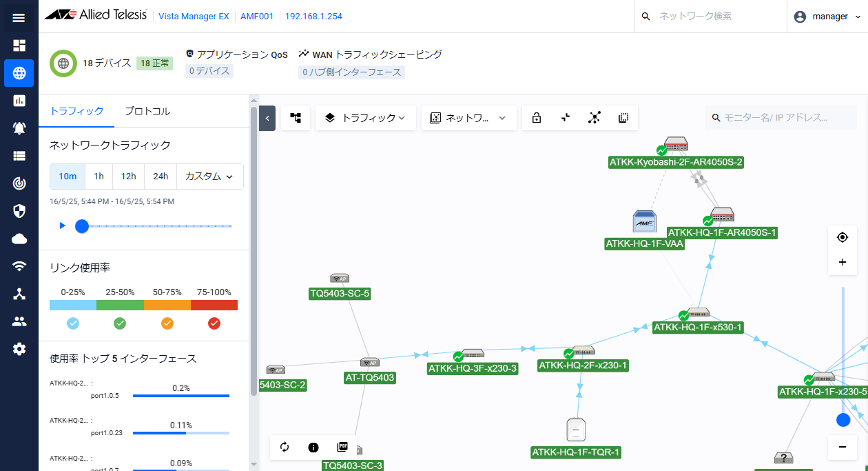Click the tree layout icon in map toolbar
This screenshot has height=471, width=868.
[x=296, y=118]
